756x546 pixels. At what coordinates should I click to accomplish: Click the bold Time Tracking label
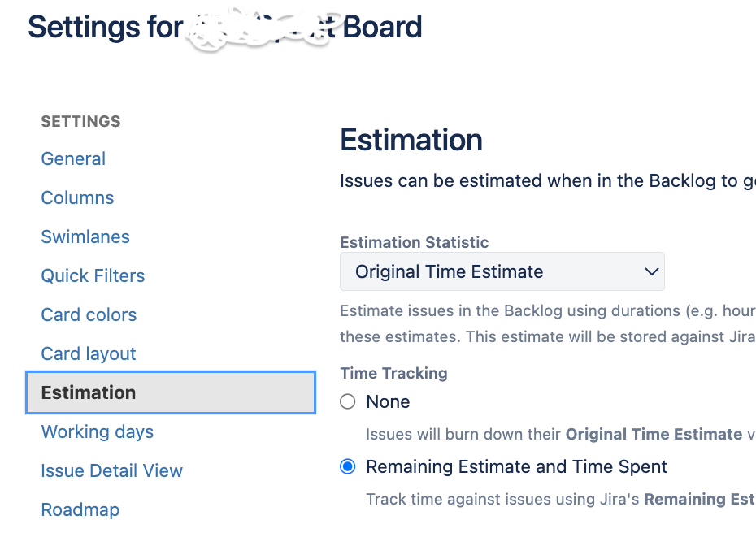(x=393, y=373)
